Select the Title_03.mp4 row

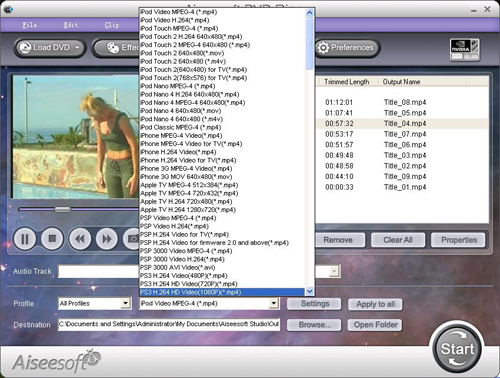[x=402, y=155]
